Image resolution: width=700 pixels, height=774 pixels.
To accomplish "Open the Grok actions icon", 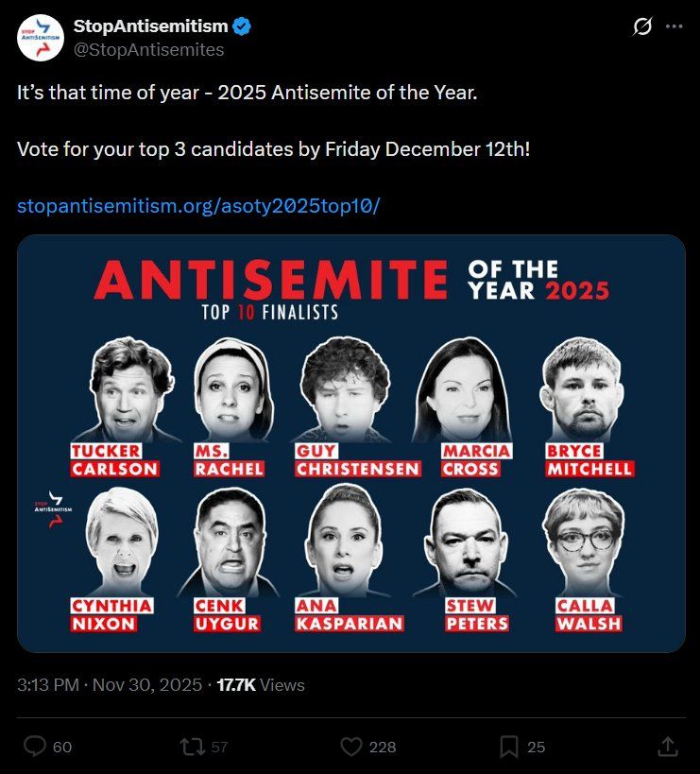I will (641, 26).
